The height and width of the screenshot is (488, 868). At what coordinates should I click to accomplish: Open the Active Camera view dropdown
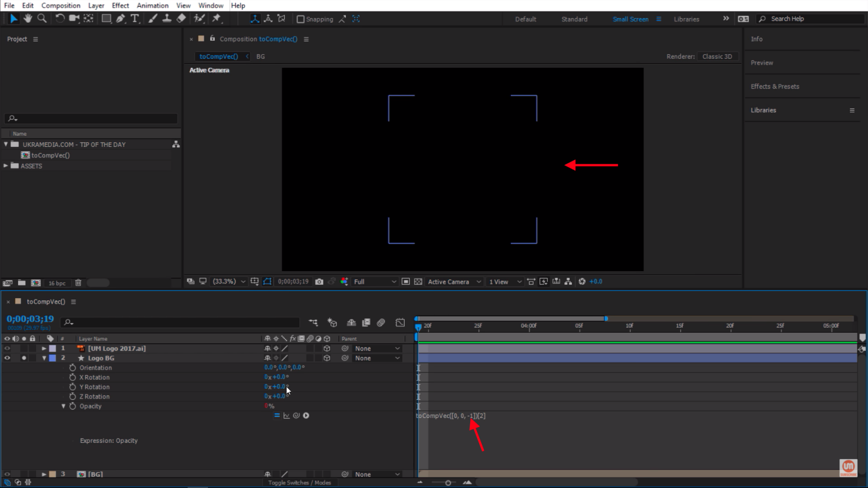point(454,281)
